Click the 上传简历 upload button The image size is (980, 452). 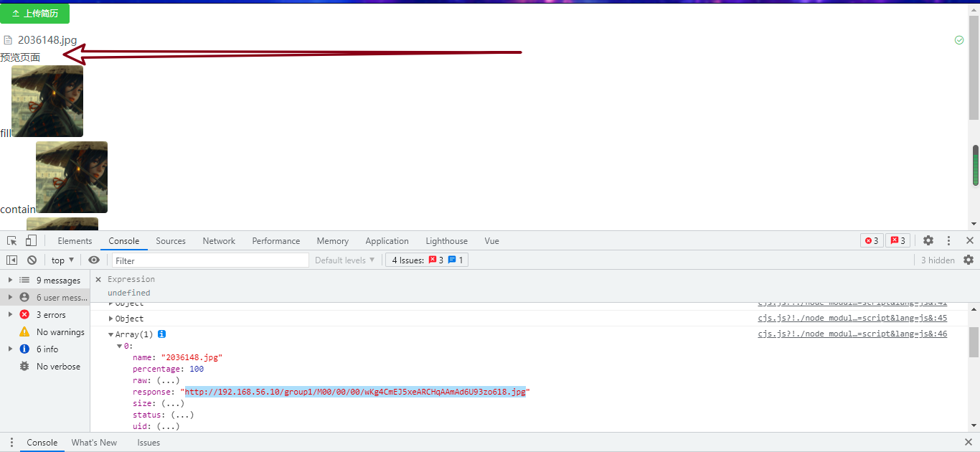pyautogui.click(x=34, y=13)
